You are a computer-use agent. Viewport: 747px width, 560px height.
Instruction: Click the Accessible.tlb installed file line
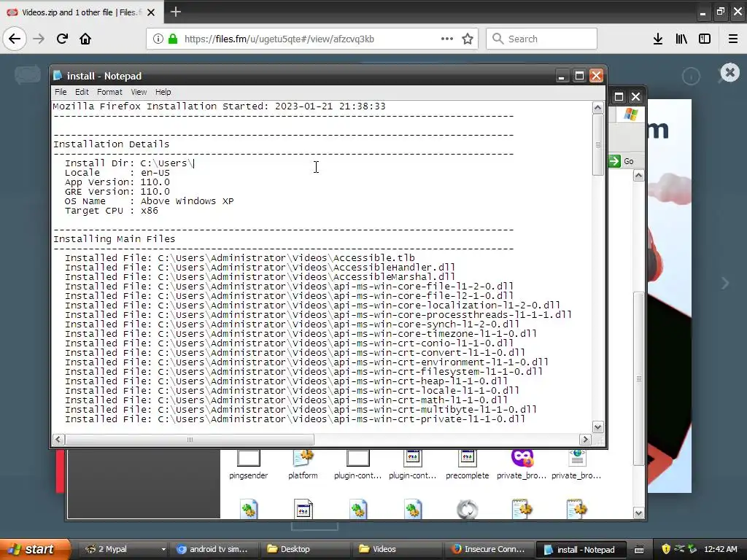239,257
